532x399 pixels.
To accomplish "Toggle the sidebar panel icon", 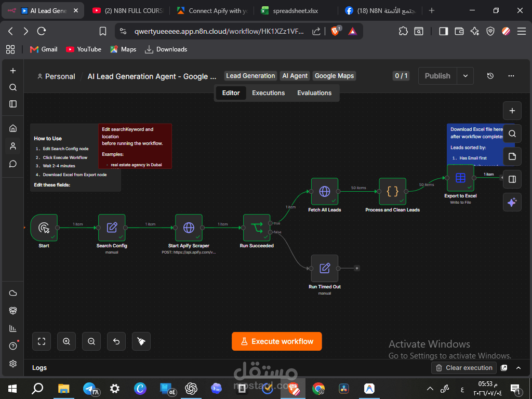I will point(13,104).
